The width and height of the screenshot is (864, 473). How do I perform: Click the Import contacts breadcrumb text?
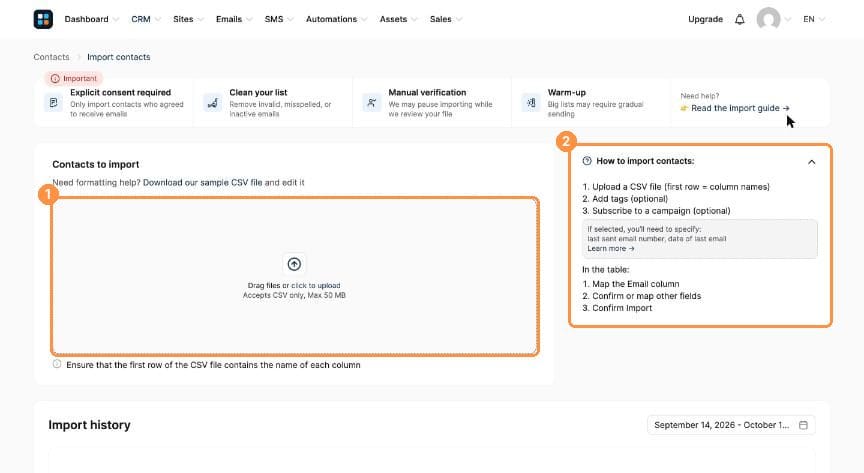pyautogui.click(x=118, y=57)
